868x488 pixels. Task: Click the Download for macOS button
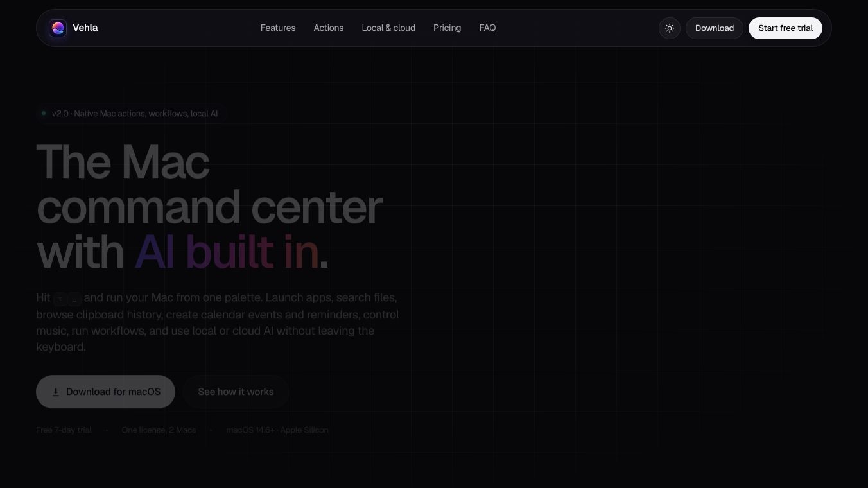click(x=105, y=392)
